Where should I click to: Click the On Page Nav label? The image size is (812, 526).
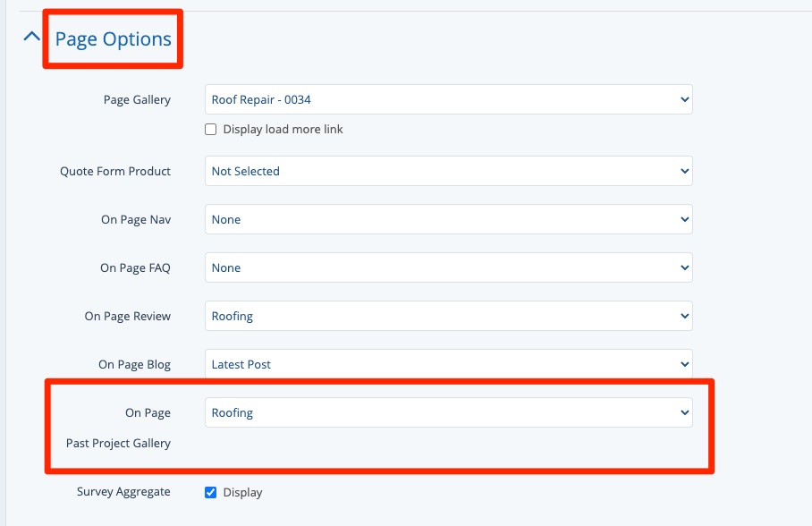[135, 219]
